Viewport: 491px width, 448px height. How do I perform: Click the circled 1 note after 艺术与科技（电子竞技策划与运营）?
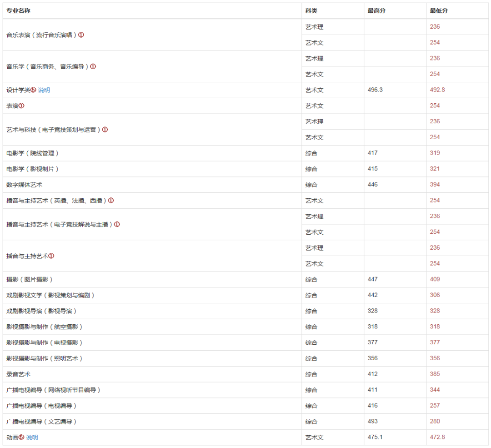pos(105,129)
